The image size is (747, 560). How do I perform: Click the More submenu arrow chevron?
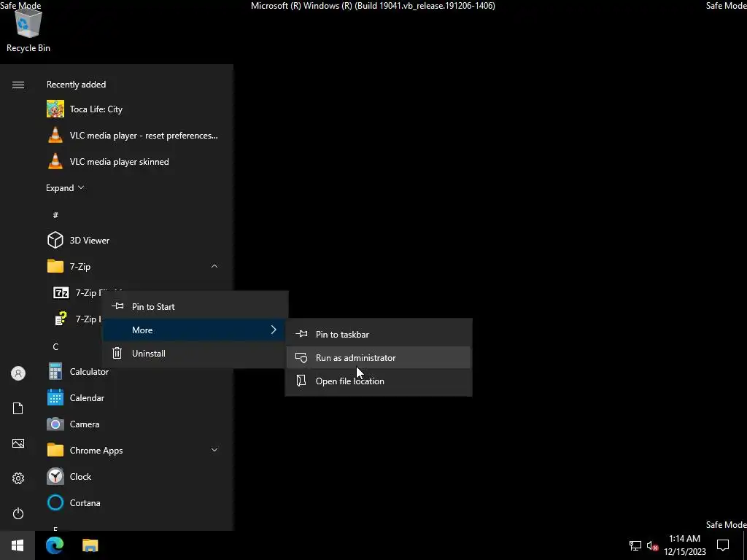pyautogui.click(x=274, y=330)
